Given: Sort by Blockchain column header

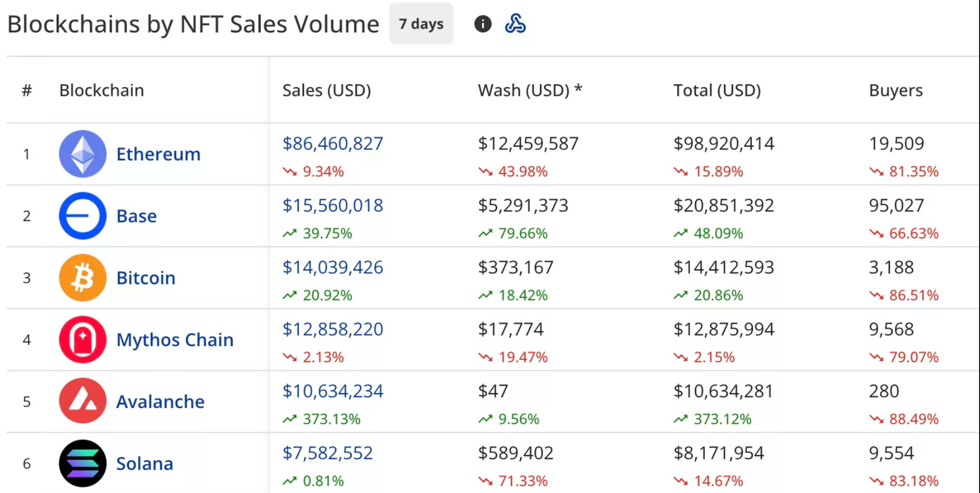Looking at the screenshot, I should pos(102,91).
